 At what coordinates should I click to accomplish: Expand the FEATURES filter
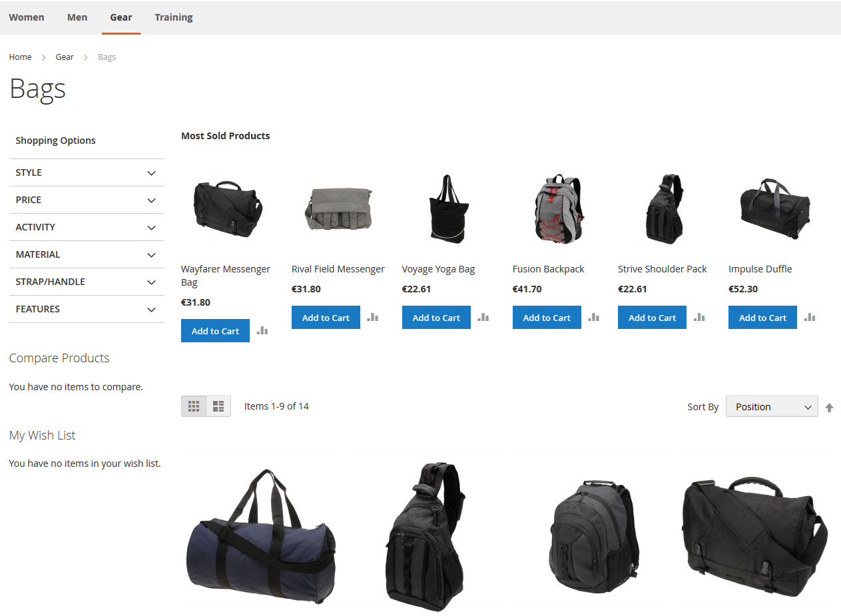[x=87, y=309]
